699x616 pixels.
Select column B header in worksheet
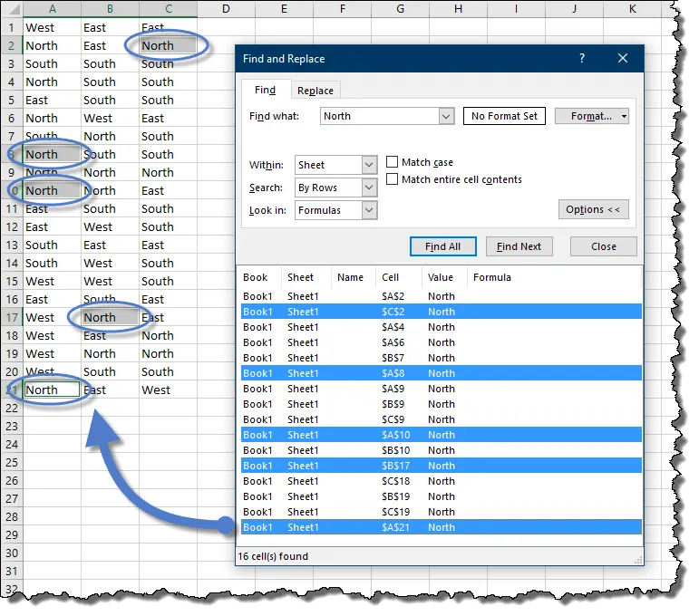110,8
